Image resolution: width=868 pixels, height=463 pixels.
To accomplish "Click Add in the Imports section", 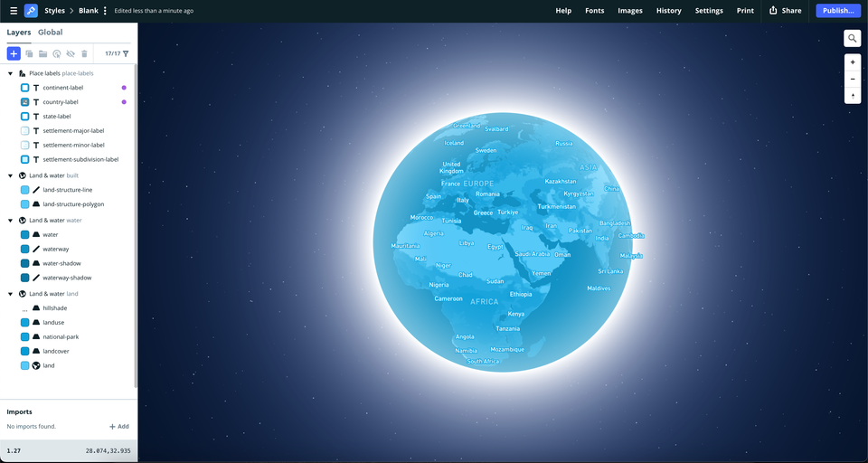I will 119,426.
